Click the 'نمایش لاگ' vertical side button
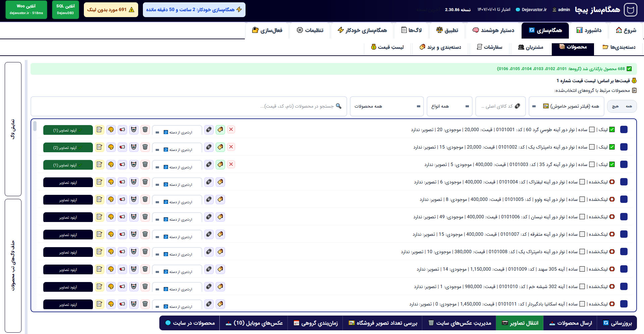The image size is (644, 334). (x=13, y=129)
